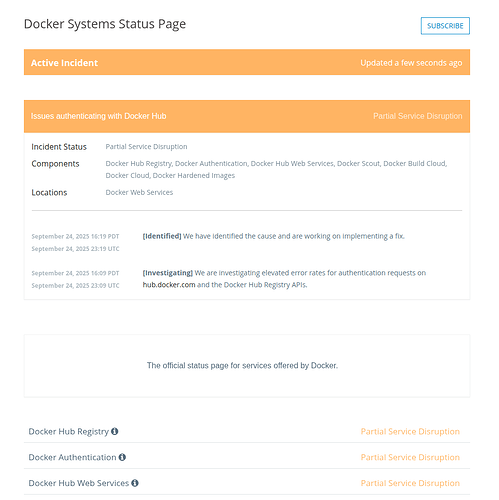499x500 pixels.
Task: Click Incident Status value 'Partial Service Disruption'
Action: pyautogui.click(x=146, y=147)
